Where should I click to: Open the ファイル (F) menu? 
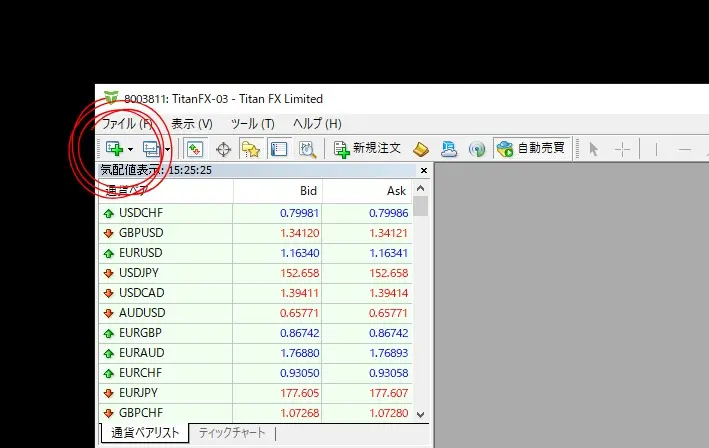pyautogui.click(x=128, y=124)
